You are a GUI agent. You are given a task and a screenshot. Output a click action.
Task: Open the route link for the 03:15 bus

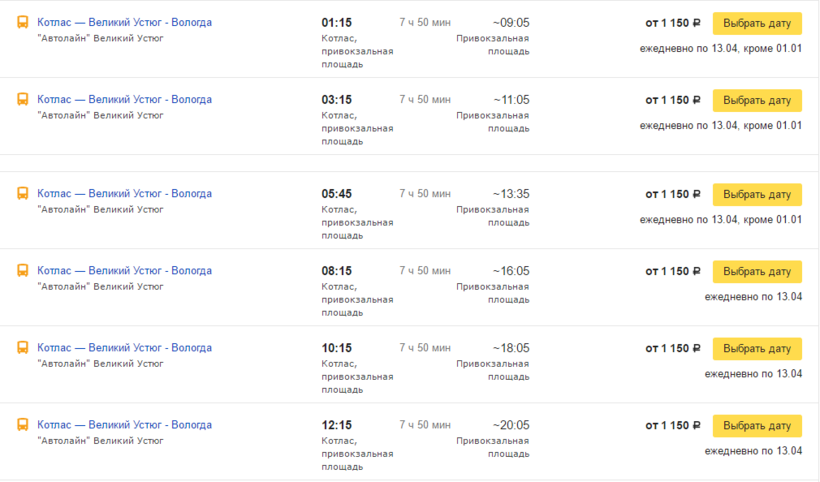point(124,99)
